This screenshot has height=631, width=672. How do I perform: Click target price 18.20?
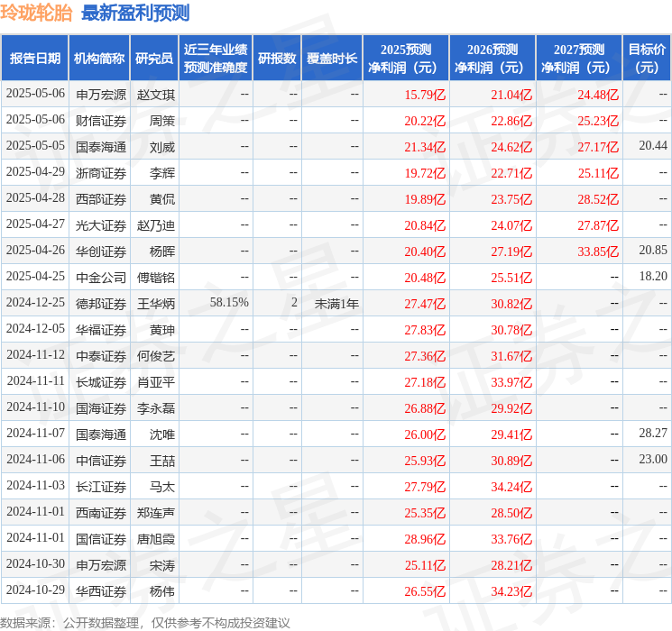click(653, 277)
